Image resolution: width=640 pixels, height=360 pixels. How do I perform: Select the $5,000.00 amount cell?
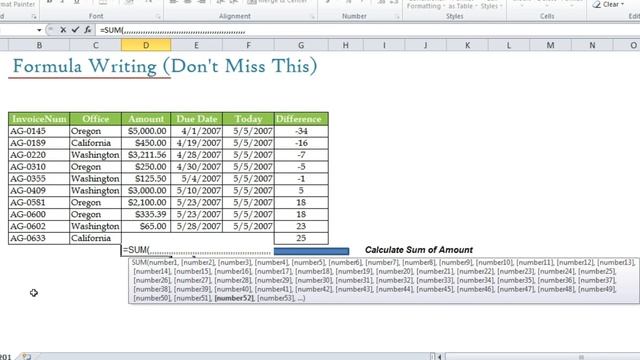146,131
